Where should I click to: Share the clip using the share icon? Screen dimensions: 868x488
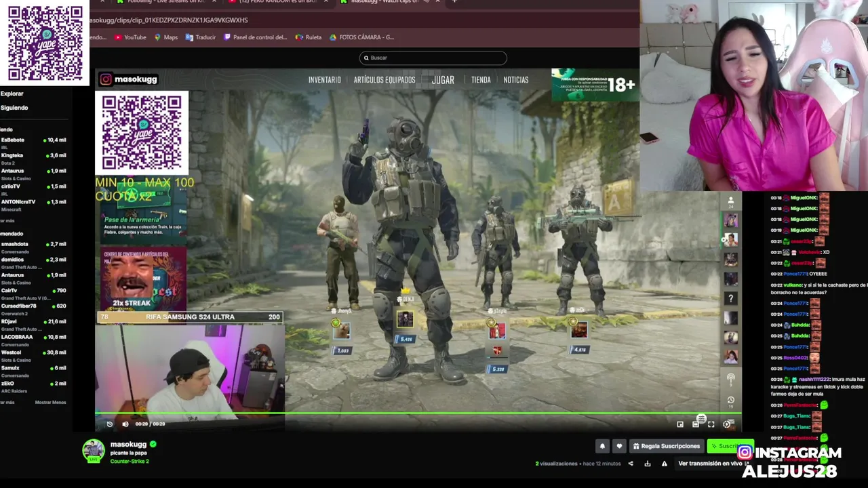click(631, 464)
